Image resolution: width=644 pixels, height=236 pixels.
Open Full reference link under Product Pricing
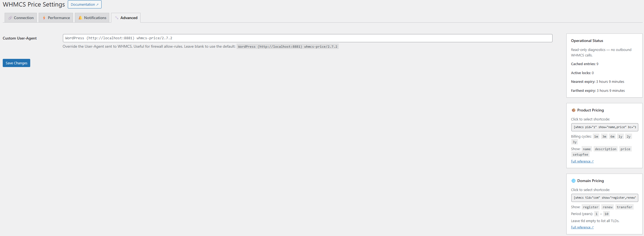point(582,161)
